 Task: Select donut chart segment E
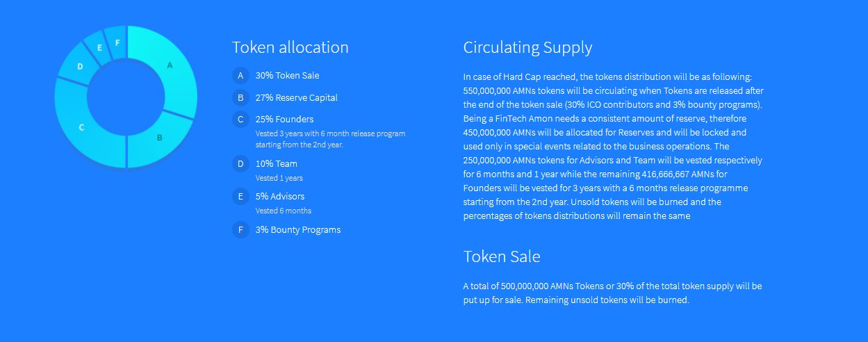coord(100,48)
